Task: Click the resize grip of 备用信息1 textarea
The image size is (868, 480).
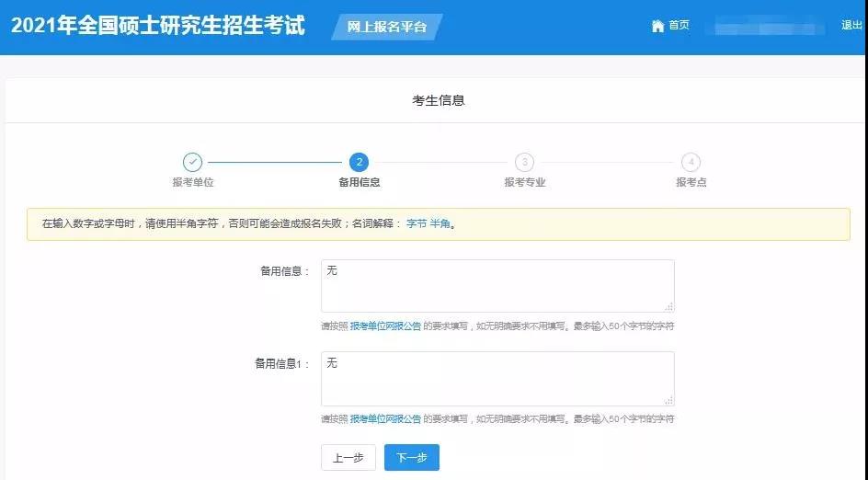Action: [668, 400]
